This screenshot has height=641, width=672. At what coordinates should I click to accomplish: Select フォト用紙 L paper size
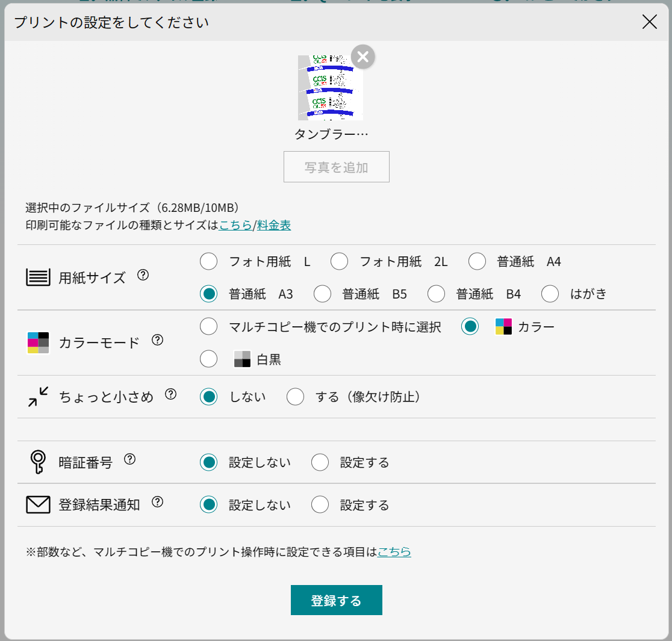click(208, 261)
